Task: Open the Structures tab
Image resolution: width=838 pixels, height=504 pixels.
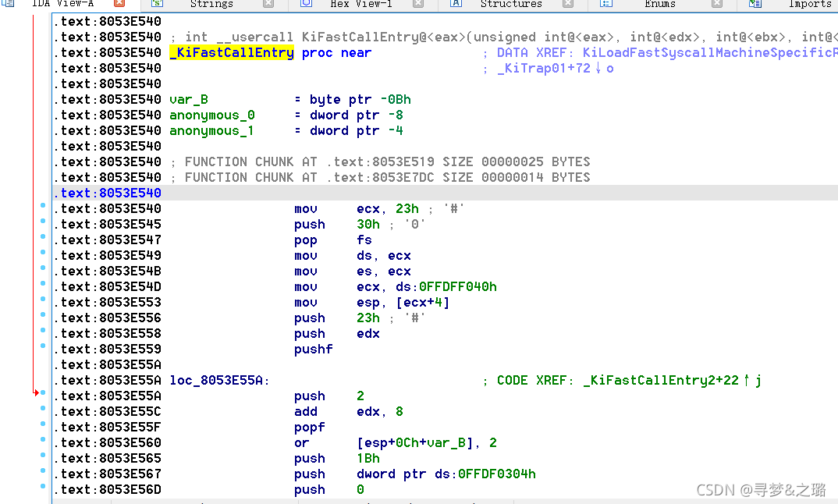Action: coord(511,4)
